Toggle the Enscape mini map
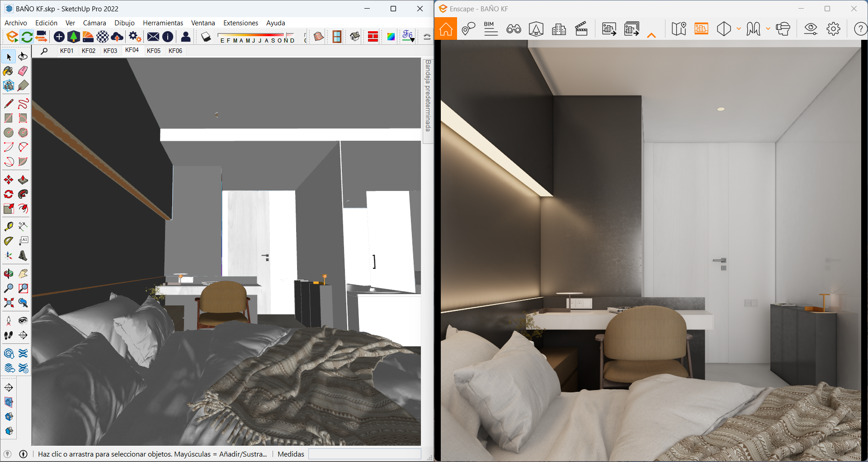Image resolution: width=868 pixels, height=462 pixels. tap(679, 29)
